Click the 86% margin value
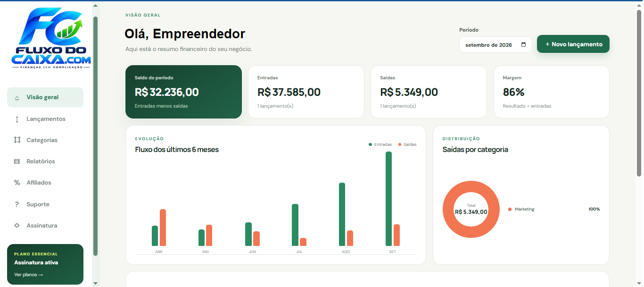644x287 pixels. tap(513, 92)
